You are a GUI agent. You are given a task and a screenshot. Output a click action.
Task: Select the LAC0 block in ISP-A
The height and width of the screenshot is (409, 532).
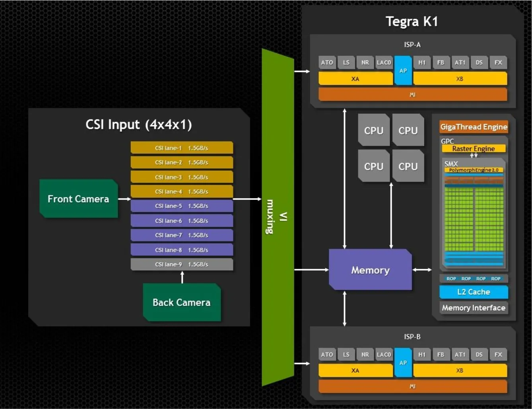tap(384, 62)
